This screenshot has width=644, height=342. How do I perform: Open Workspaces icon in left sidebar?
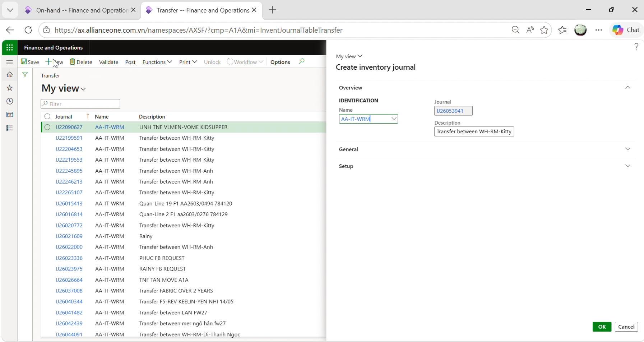[x=10, y=115]
